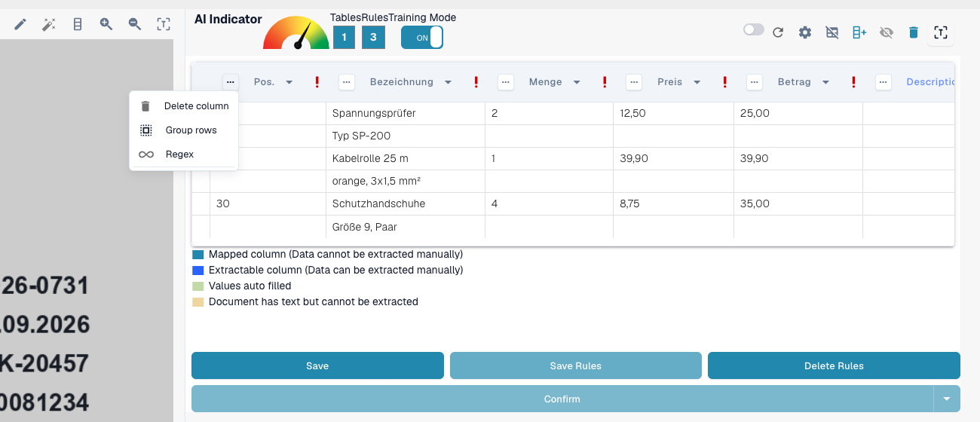Screen dimensions: 980x422
Task: Open options menu for Betrag column
Action: tap(755, 82)
